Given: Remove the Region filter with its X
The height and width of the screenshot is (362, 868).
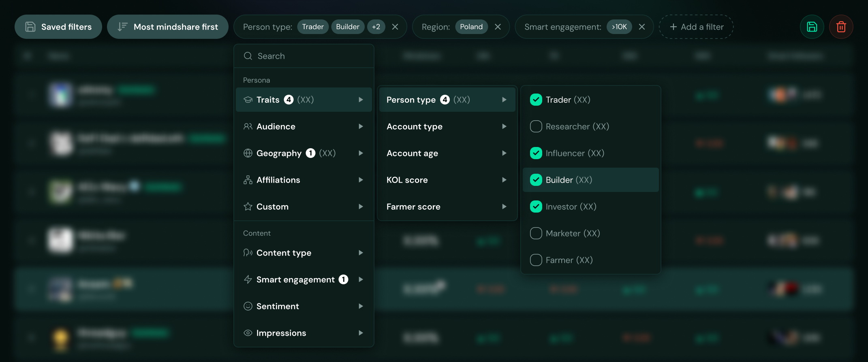Looking at the screenshot, I should pyautogui.click(x=498, y=27).
